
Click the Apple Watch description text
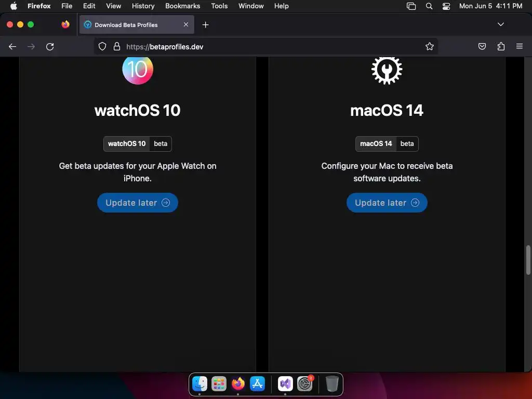click(137, 172)
